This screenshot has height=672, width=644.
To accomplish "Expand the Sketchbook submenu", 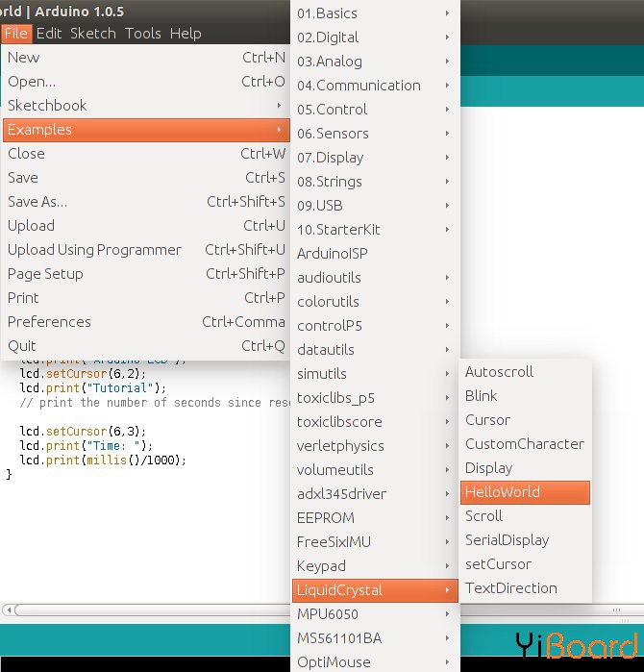I will coord(146,106).
